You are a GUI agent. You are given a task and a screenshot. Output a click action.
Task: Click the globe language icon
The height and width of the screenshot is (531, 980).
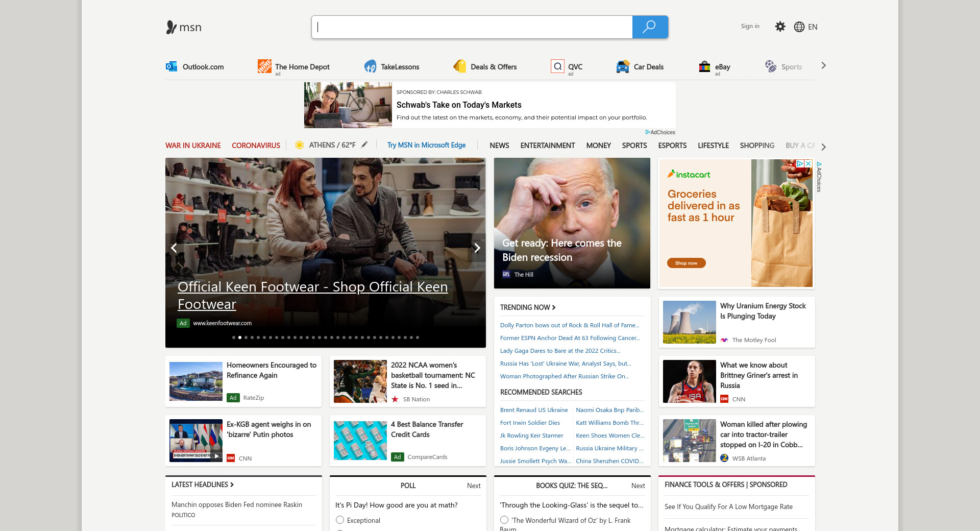[x=799, y=27]
